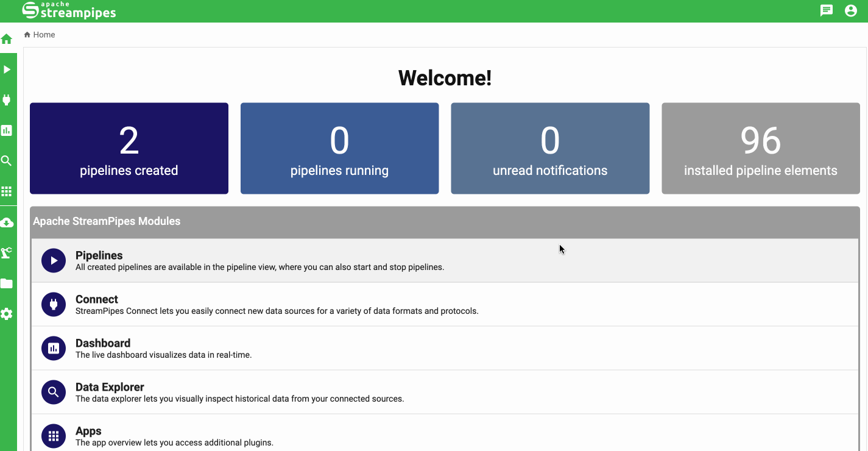
Task: Open Dashboard via the sidebar chart icon
Action: pos(7,130)
